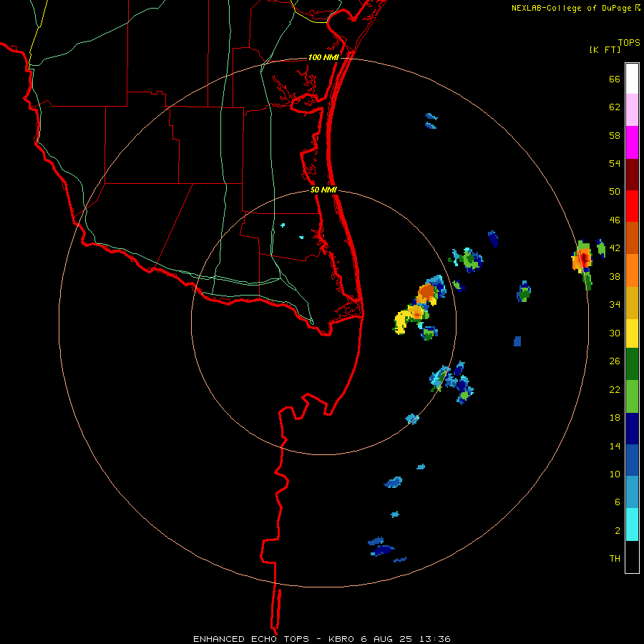
Task: Click the white swatch in the tops legend
Action: pyautogui.click(x=632, y=79)
